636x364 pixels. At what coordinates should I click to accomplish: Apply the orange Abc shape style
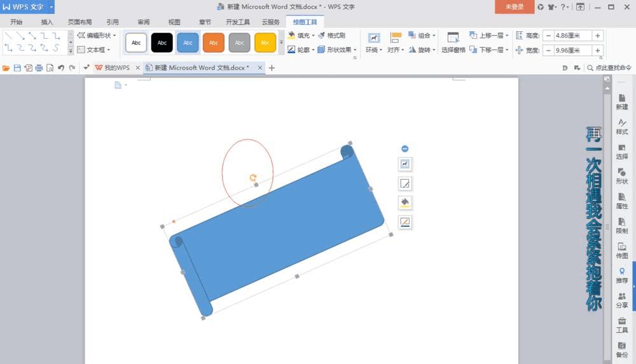[x=213, y=43]
